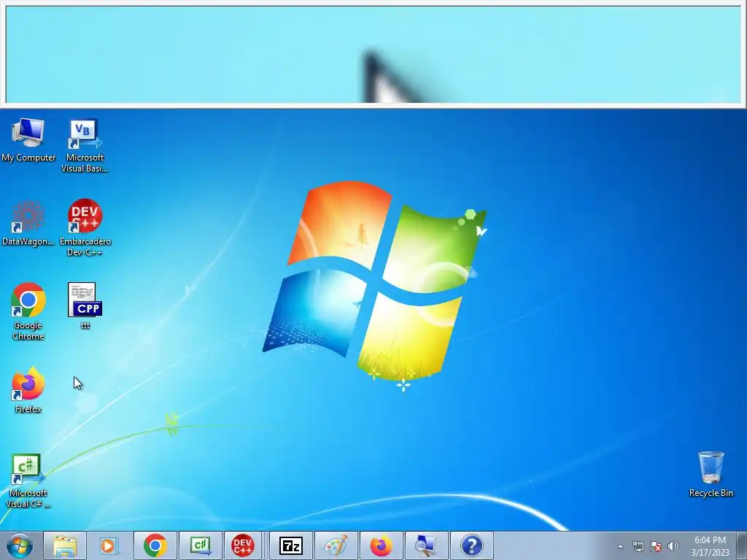The image size is (747, 560).
Task: Open Visual C# from the taskbar
Action: pyautogui.click(x=200, y=545)
